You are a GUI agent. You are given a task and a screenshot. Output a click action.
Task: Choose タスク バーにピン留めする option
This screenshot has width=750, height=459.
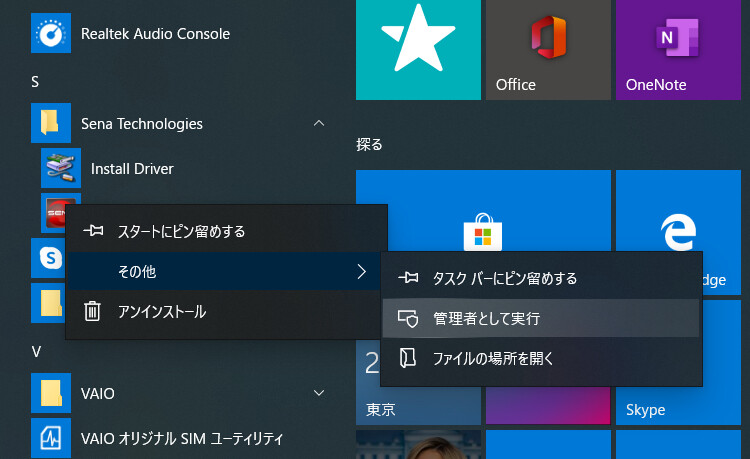[541, 278]
